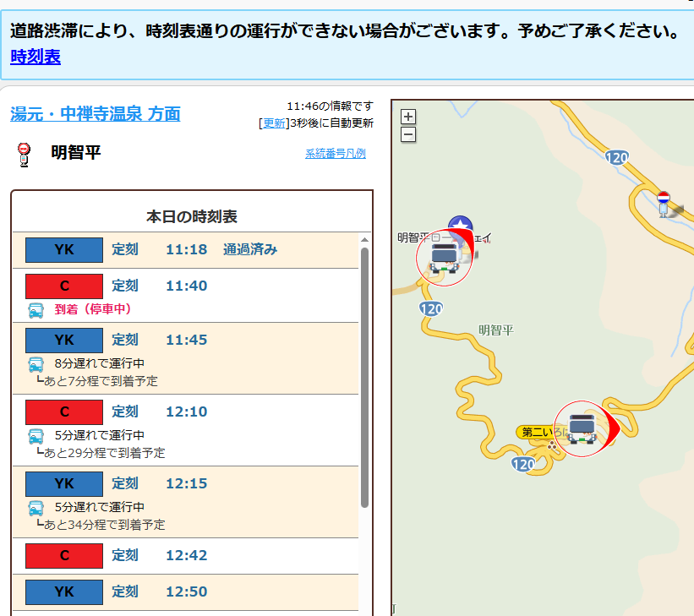Open the 系統番号凡例 legend link
Screen dimensions: 694x616
pyautogui.click(x=335, y=154)
